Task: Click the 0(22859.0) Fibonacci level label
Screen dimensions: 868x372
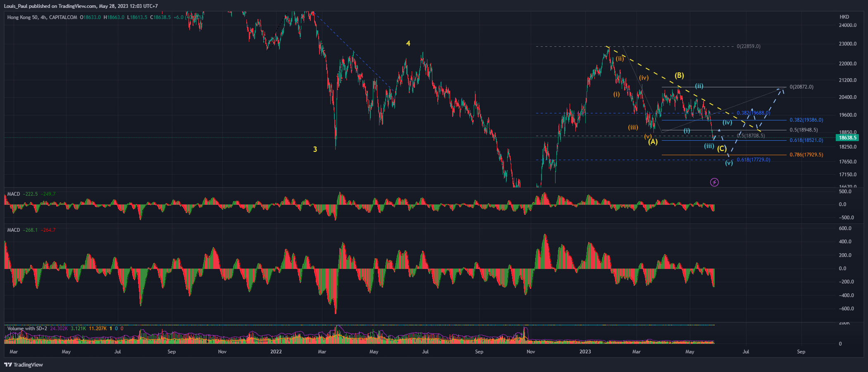Action: 749,46
